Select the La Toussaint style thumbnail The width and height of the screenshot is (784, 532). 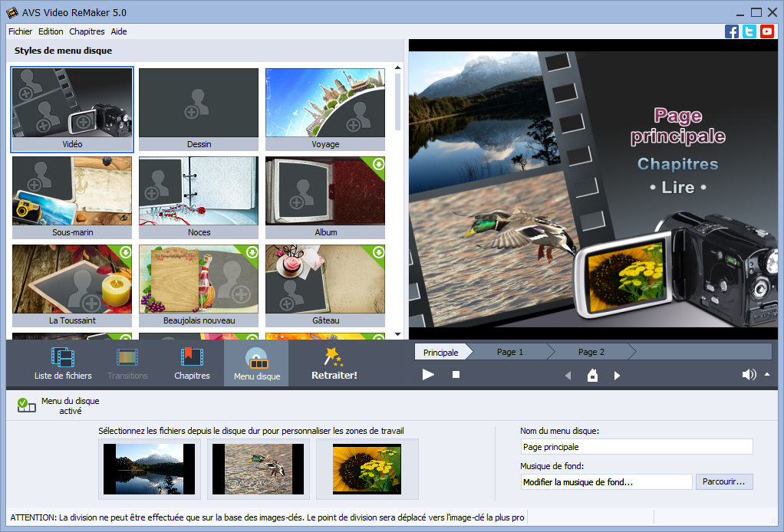tap(72, 286)
